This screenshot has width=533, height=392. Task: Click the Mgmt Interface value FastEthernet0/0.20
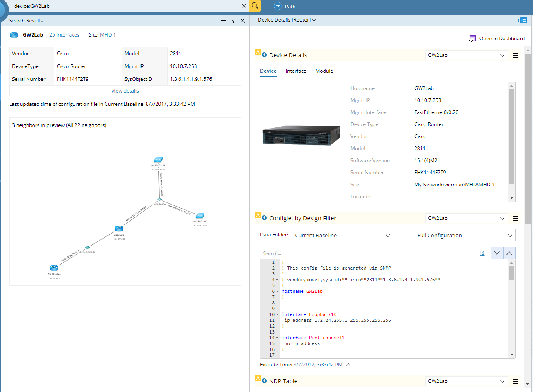(x=436, y=112)
